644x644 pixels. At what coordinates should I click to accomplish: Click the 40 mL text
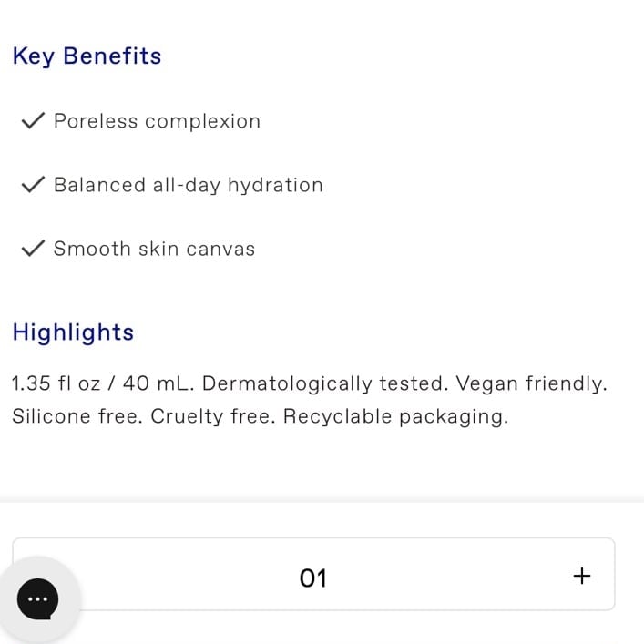point(158,383)
